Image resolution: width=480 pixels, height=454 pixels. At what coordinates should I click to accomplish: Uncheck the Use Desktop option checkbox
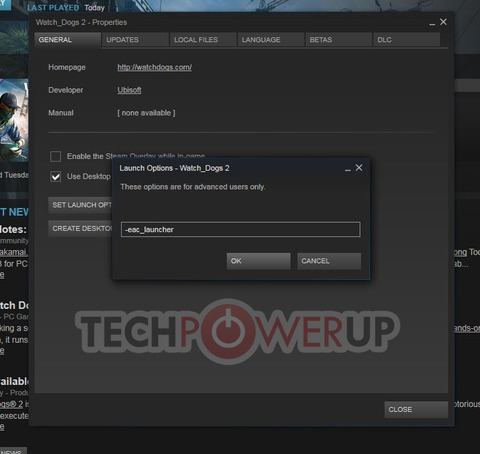point(55,176)
